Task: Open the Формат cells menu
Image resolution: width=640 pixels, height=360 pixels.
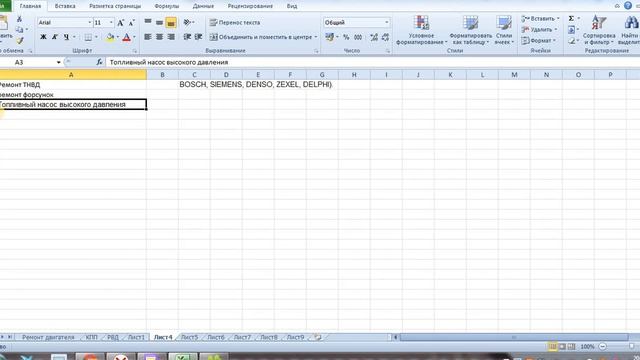Action: tap(538, 40)
